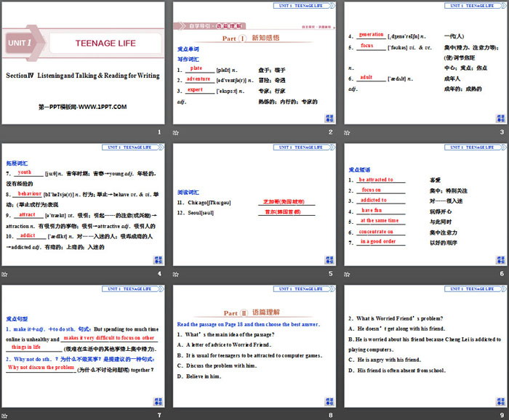
Task: Click the slide number 3 label
Action: coord(502,132)
